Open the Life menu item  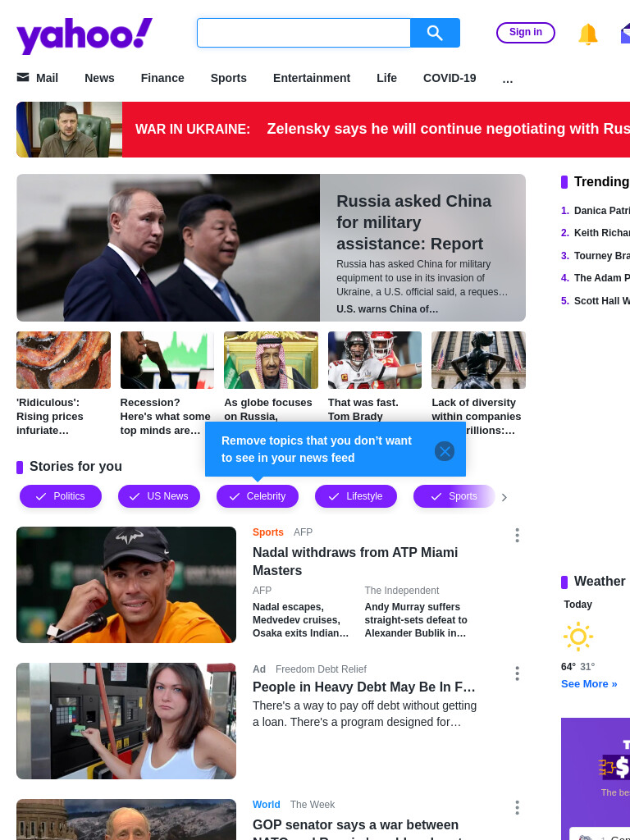click(387, 78)
